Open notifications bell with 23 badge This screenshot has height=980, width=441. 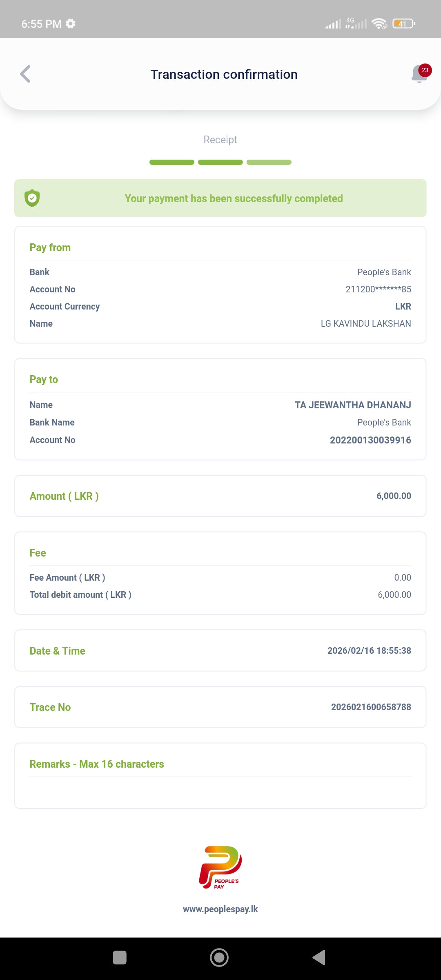(x=420, y=73)
